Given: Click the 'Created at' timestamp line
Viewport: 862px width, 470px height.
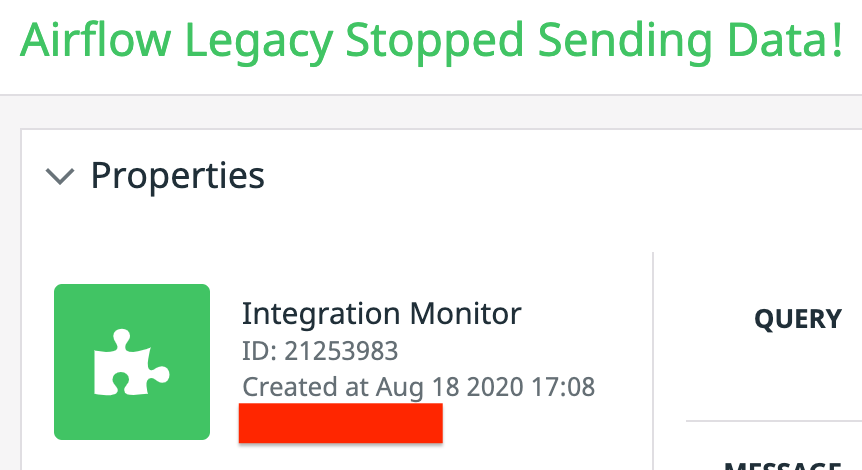Looking at the screenshot, I should (418, 387).
